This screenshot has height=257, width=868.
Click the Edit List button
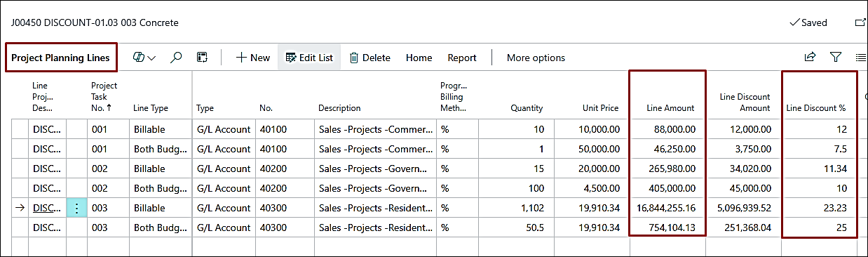[x=309, y=58]
